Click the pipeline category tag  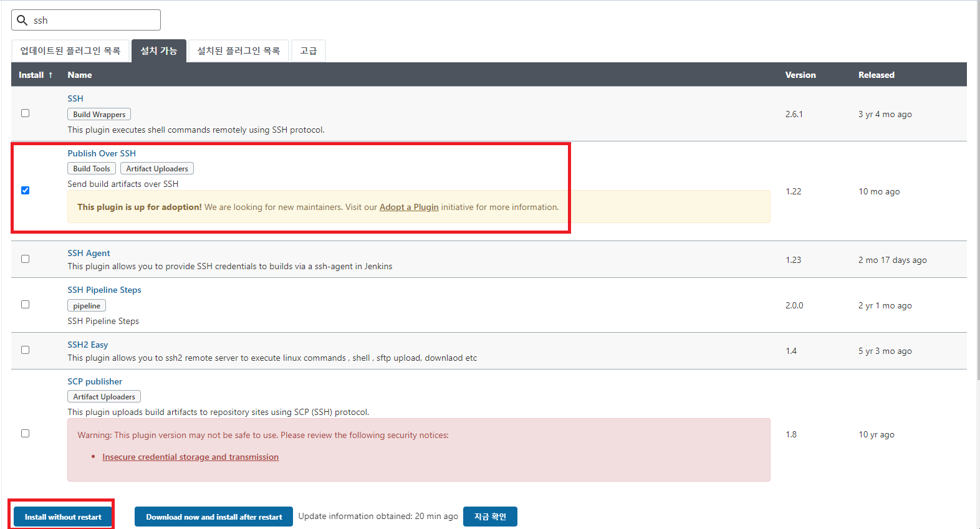click(x=87, y=306)
